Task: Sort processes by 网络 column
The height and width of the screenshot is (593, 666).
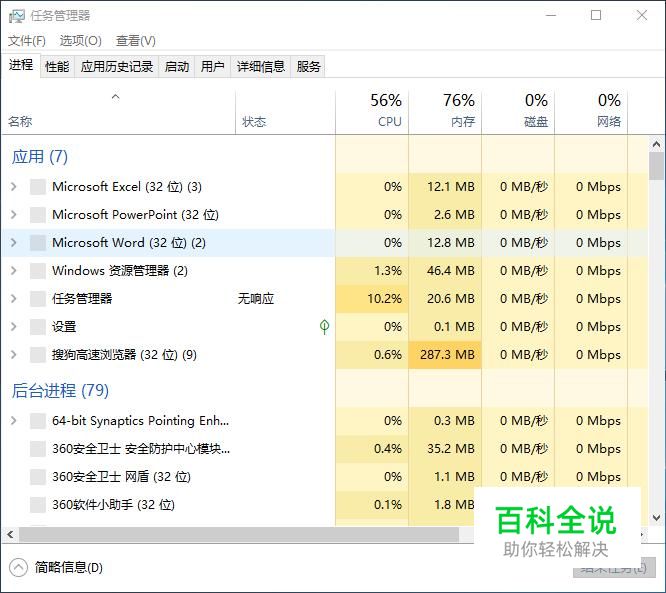Action: pos(591,112)
